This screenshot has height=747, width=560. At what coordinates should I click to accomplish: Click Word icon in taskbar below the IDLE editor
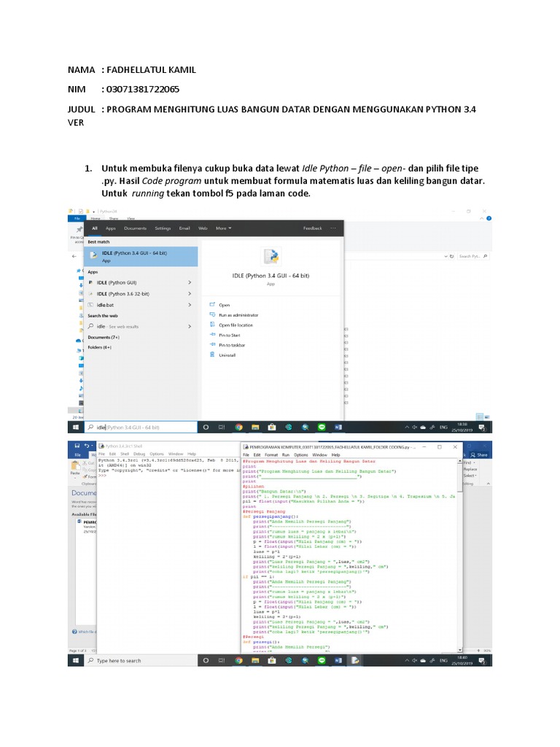coord(338,660)
